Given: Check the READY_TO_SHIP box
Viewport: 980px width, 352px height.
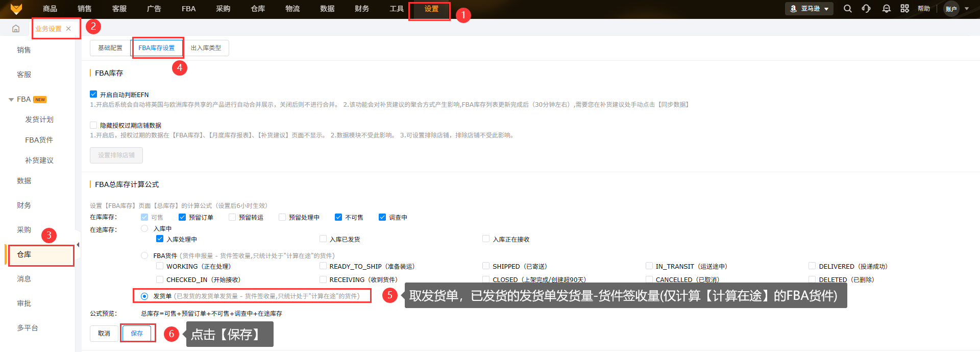Looking at the screenshot, I should (x=323, y=266).
